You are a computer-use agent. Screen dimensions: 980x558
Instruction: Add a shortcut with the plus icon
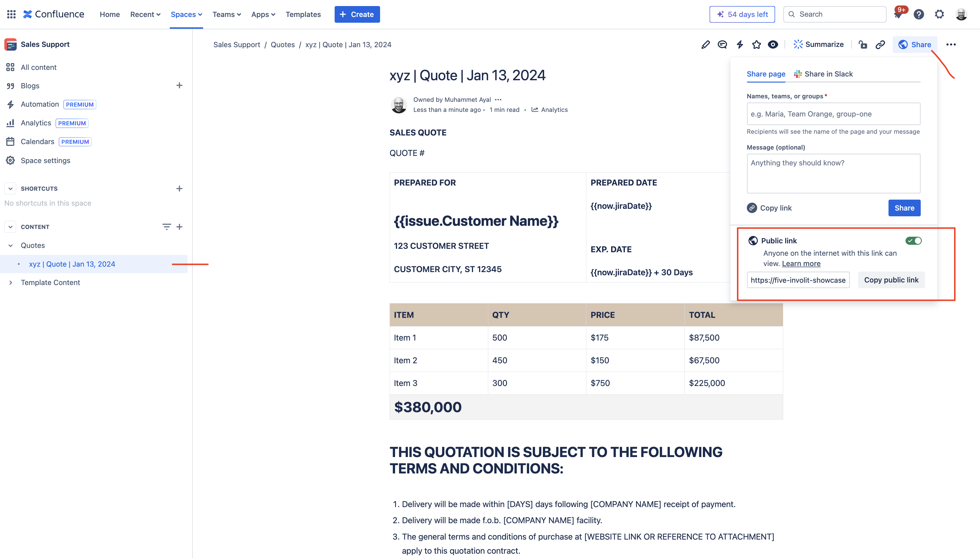coord(179,189)
